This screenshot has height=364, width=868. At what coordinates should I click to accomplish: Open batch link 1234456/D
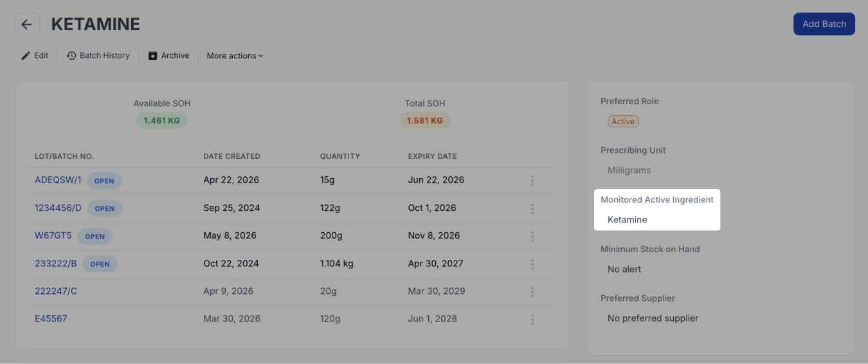pos(58,208)
